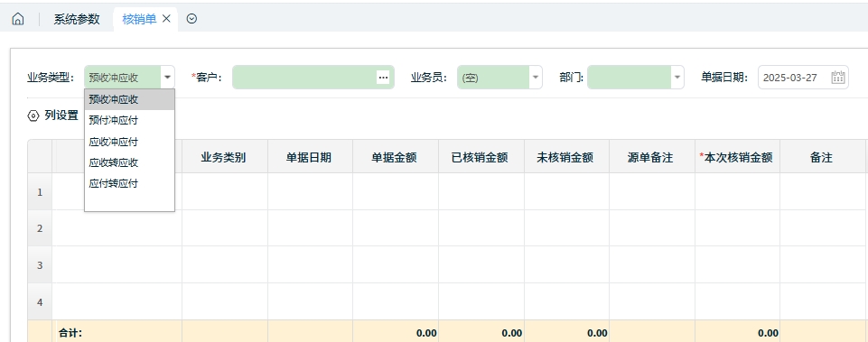Viewport: 868px width, 342px height.
Task: Click the 单据日期 date field
Action: click(803, 78)
